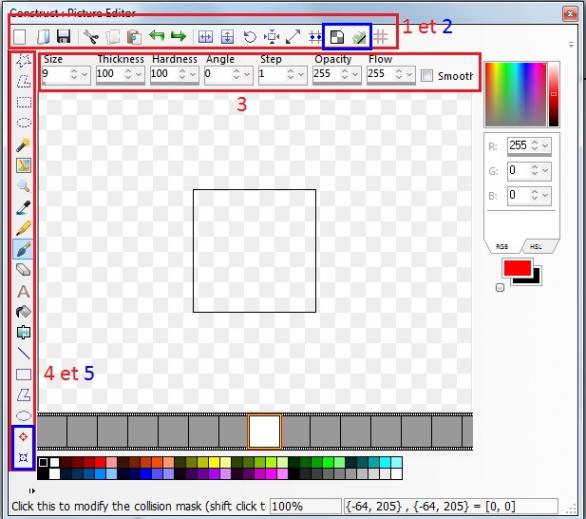
Task: Open the Thickness dropdown arrow
Action: point(139,74)
